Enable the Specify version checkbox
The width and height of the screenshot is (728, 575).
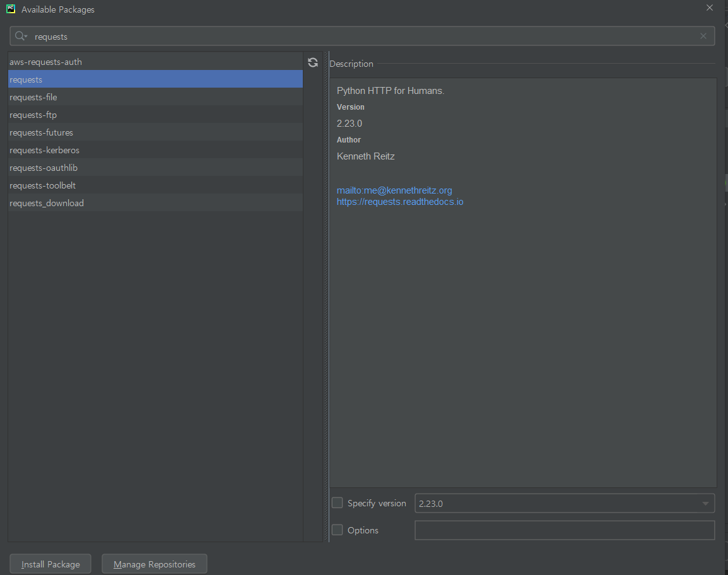(x=337, y=503)
